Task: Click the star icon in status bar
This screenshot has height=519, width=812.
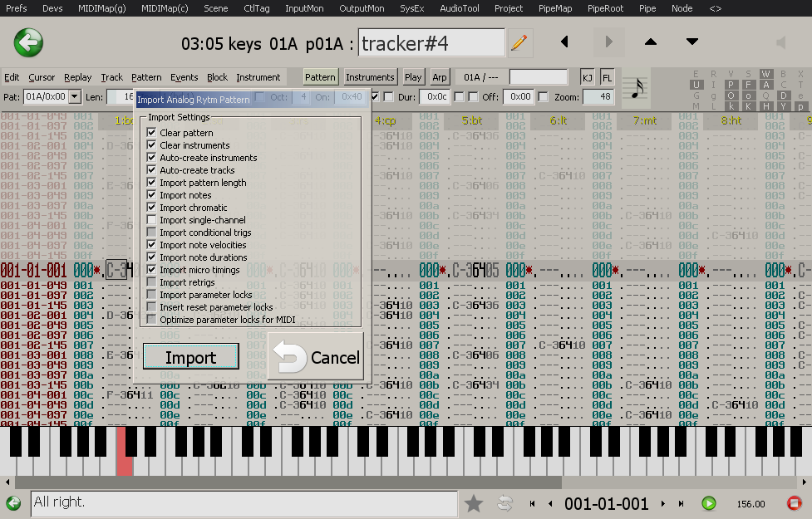Action: tap(474, 503)
